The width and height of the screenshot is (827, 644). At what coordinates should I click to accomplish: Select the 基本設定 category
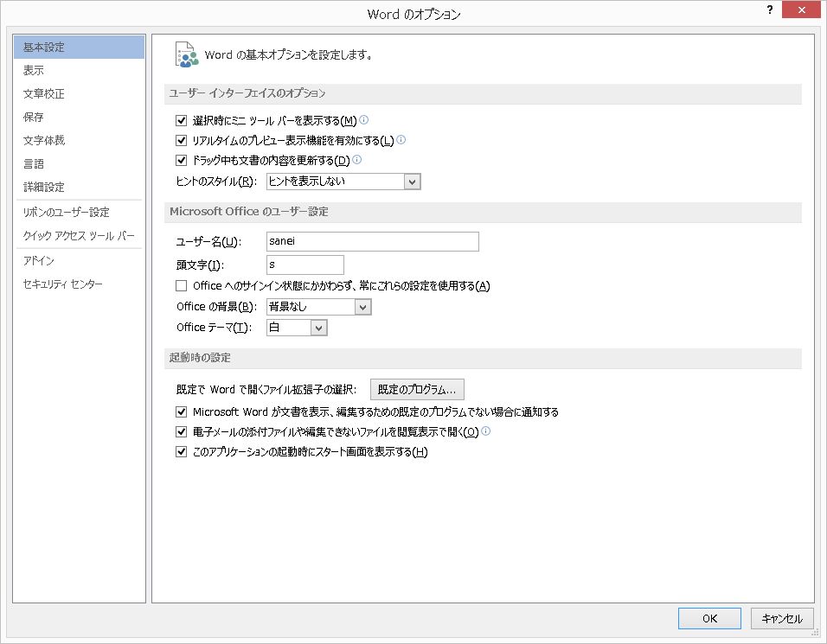pos(79,47)
